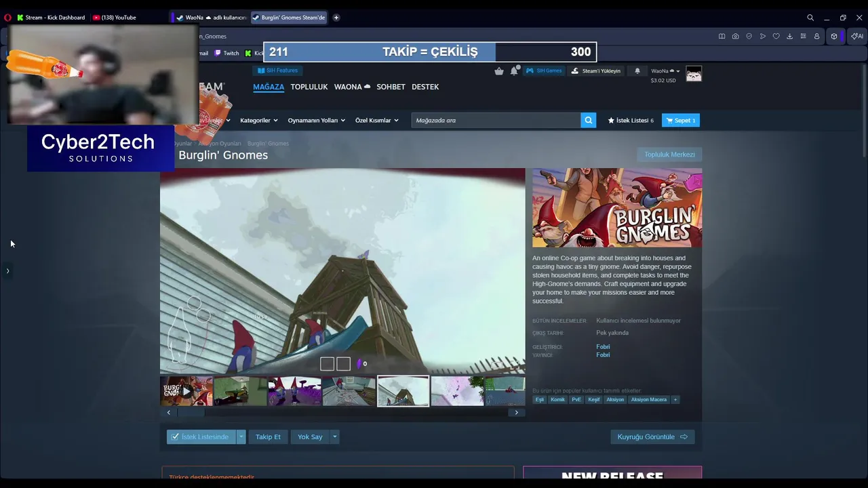Click the SIH bell with a badge
The height and width of the screenshot is (488, 868).
click(x=515, y=70)
